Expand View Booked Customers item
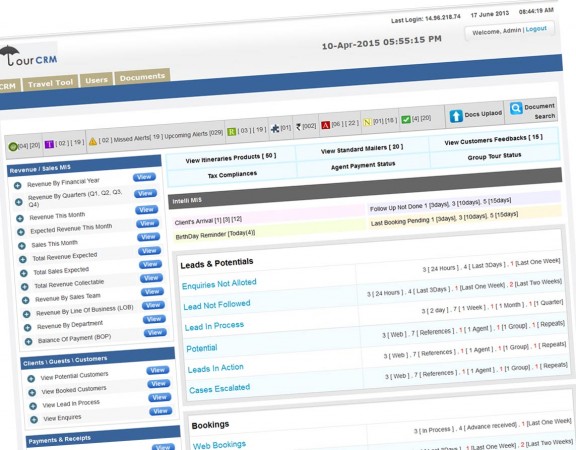Image resolution: width=576 pixels, height=450 pixels. 32,392
